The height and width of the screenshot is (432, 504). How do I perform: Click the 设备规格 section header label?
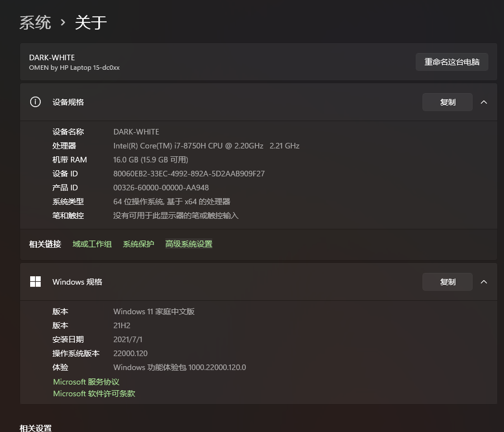click(x=68, y=102)
